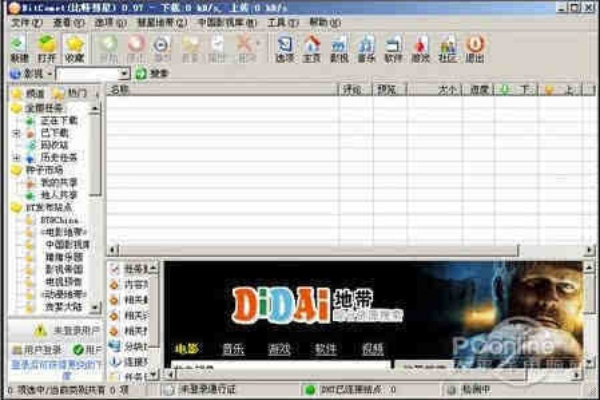Open the 帮助(H) menu
The image size is (600, 400).
coord(325,23)
